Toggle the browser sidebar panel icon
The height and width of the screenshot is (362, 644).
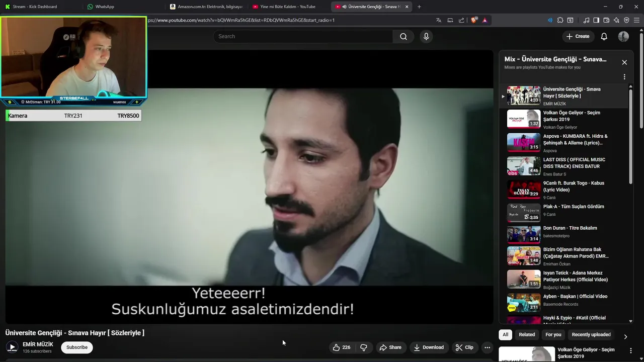[596, 20]
